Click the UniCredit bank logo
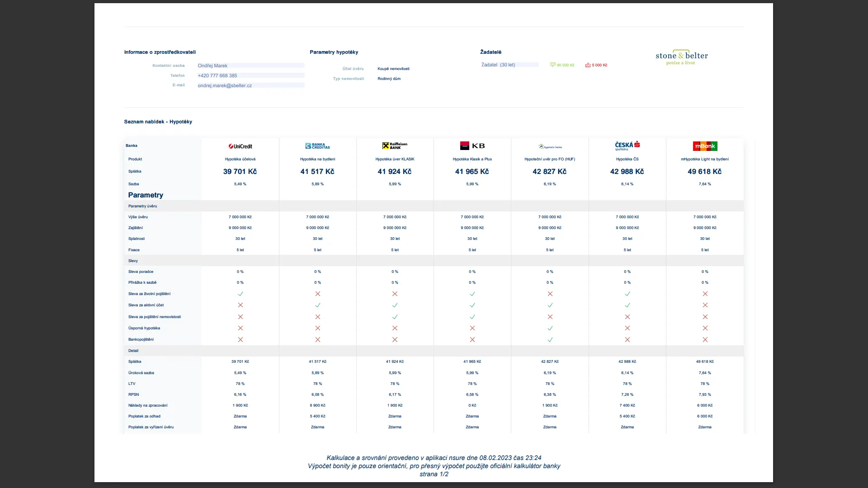 point(240,146)
